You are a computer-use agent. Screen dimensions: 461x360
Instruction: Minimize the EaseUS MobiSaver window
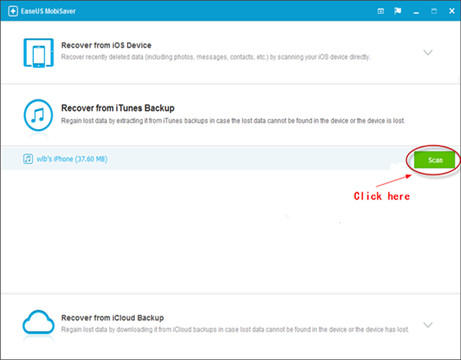click(416, 12)
